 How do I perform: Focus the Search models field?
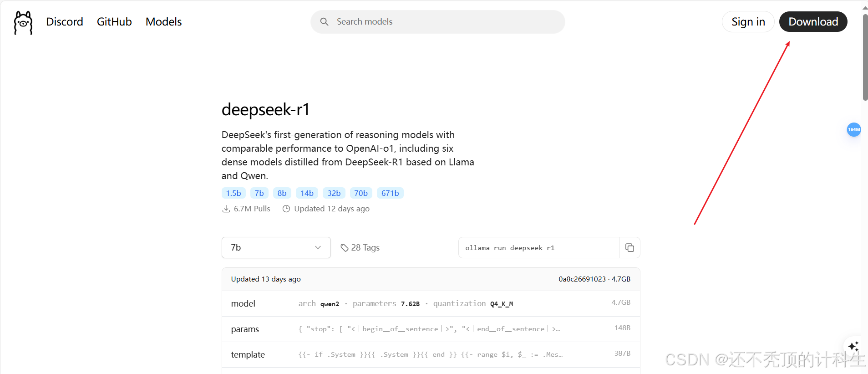click(438, 22)
